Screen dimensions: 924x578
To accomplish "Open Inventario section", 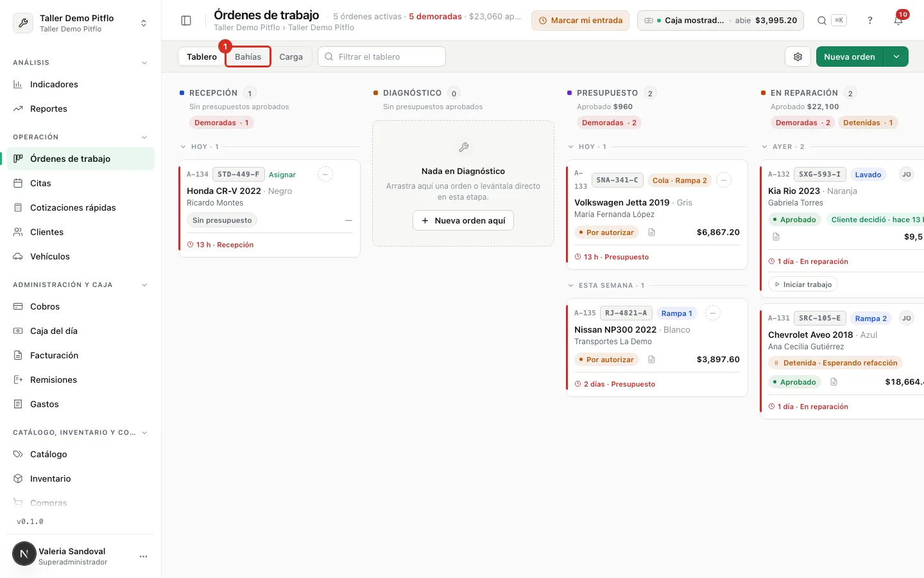I will (x=80, y=478).
